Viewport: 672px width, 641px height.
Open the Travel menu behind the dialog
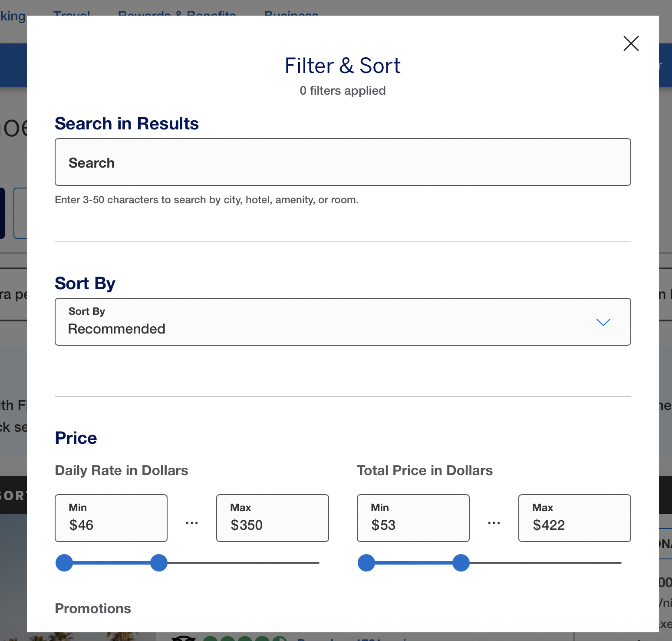pos(72,13)
